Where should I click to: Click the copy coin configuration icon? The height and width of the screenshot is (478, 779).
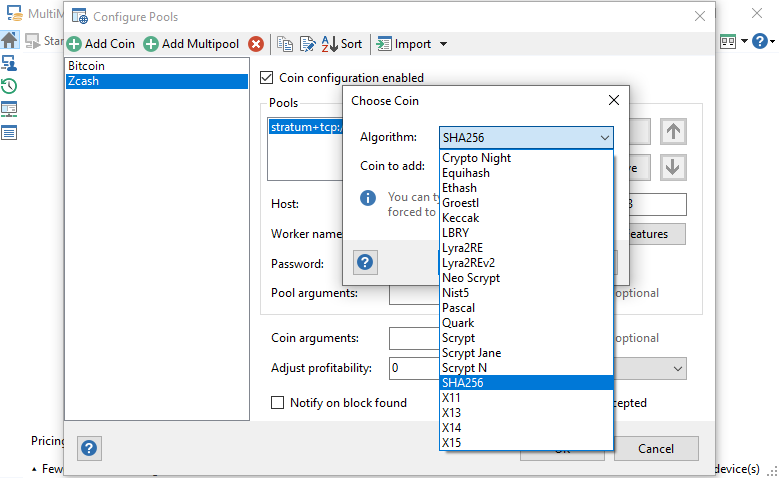[x=285, y=44]
